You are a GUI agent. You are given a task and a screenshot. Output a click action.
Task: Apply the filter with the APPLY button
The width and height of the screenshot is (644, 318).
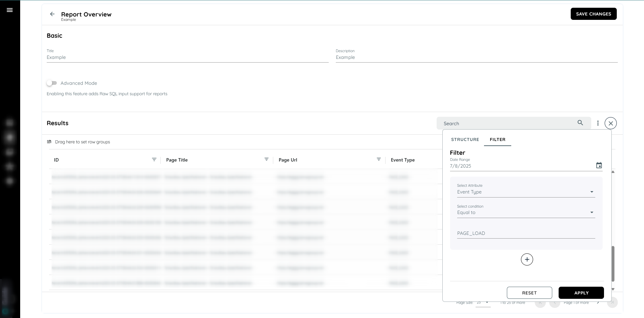click(x=581, y=293)
